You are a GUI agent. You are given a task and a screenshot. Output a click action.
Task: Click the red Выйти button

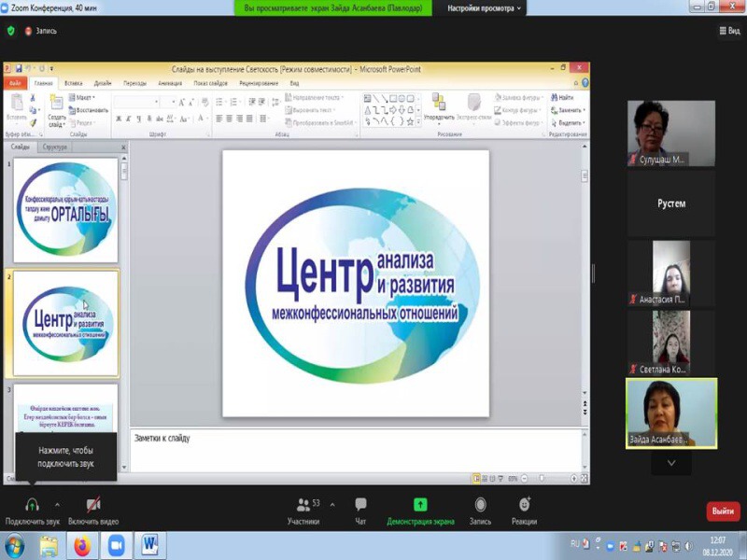click(x=723, y=511)
